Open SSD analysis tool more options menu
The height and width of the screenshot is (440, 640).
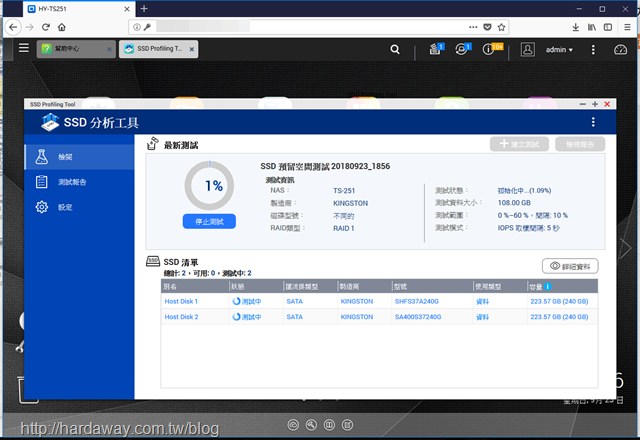(593, 122)
